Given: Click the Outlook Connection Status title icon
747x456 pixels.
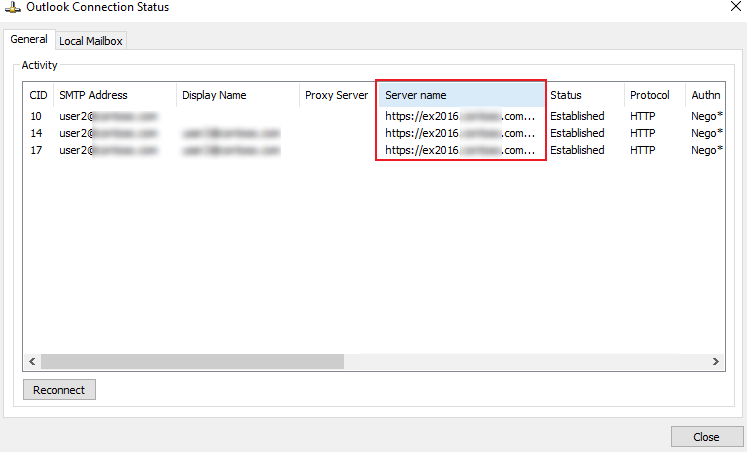Looking at the screenshot, I should [12, 7].
